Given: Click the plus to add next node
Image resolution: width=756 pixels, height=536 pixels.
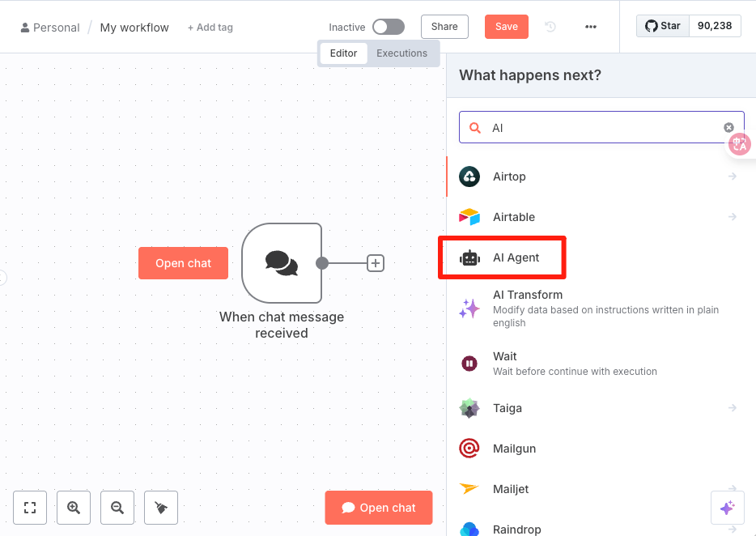Looking at the screenshot, I should pyautogui.click(x=376, y=263).
